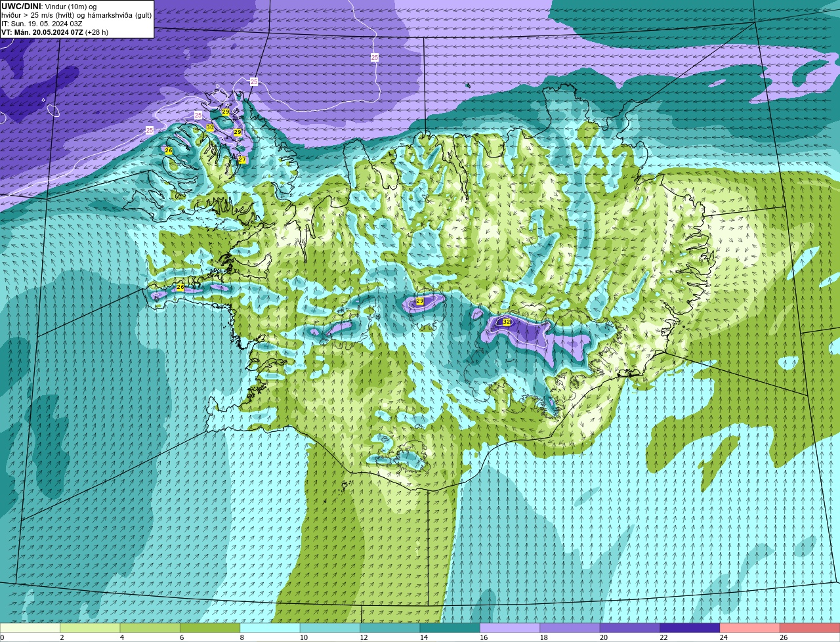Click the cream 0–2 m/s legend swatch
Viewport: 840px width, 642px height.
coord(30,628)
